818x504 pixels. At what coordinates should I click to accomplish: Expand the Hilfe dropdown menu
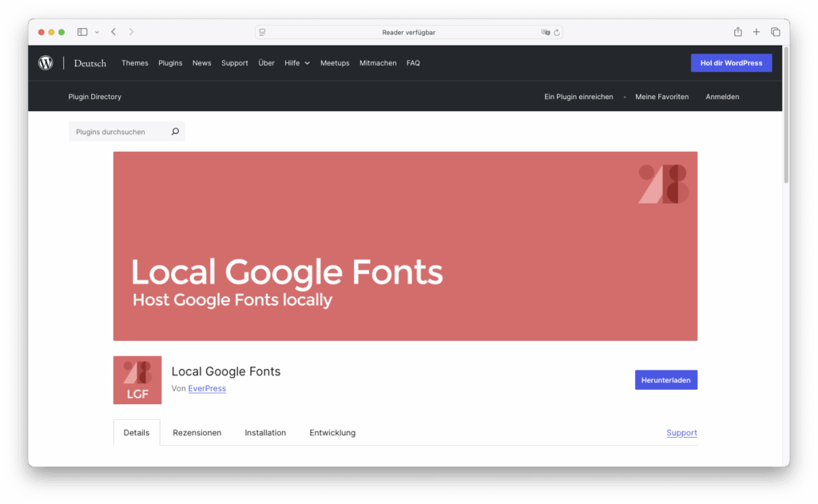(x=297, y=63)
